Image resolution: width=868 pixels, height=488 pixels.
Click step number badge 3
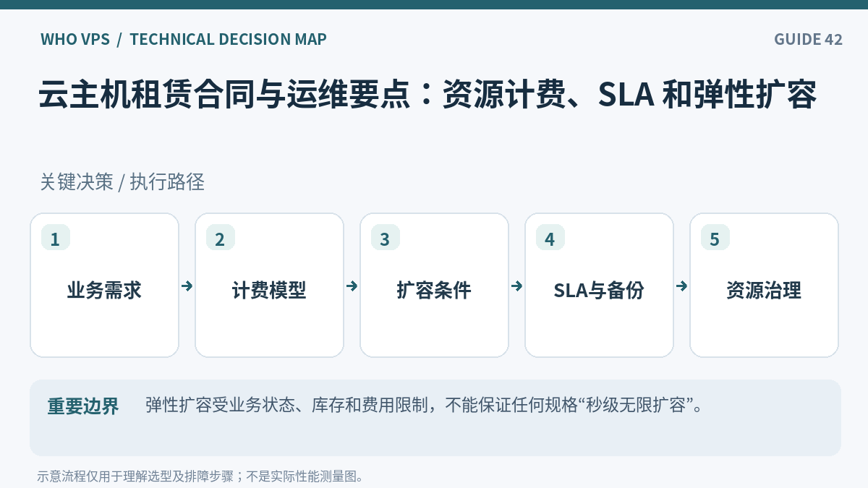click(x=386, y=239)
